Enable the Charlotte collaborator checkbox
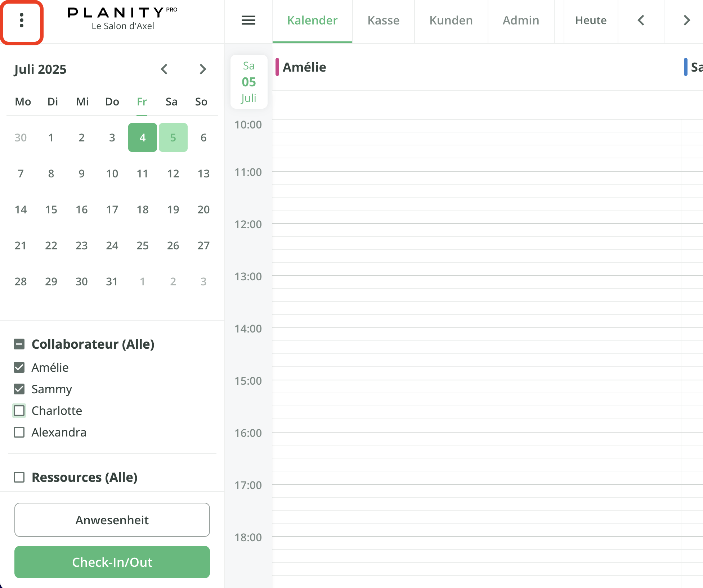703x588 pixels. coord(19,411)
